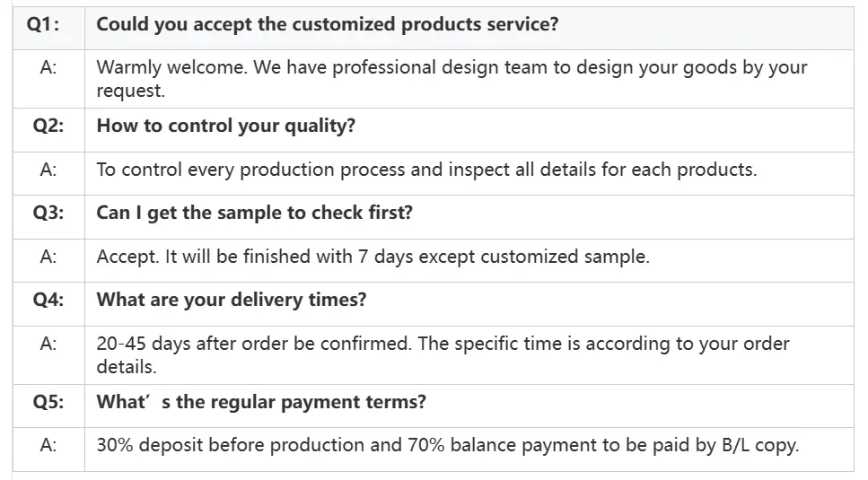Select 'Can I get the sample' question

(255, 213)
